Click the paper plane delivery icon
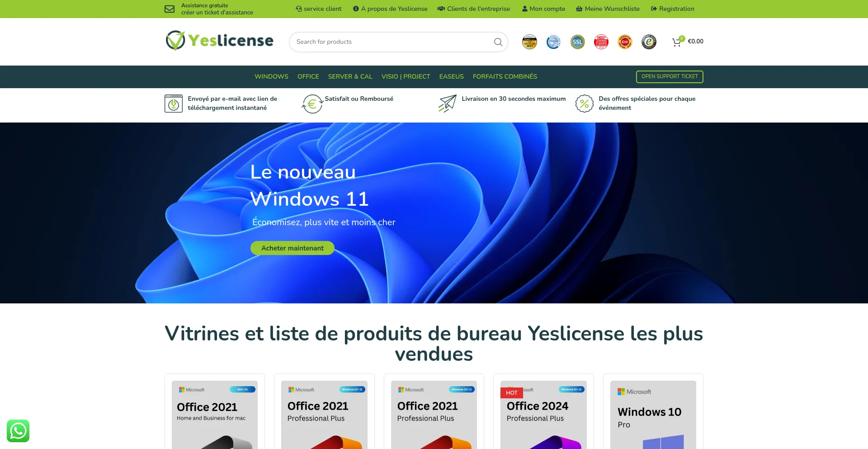This screenshot has height=449, width=868. 447,104
